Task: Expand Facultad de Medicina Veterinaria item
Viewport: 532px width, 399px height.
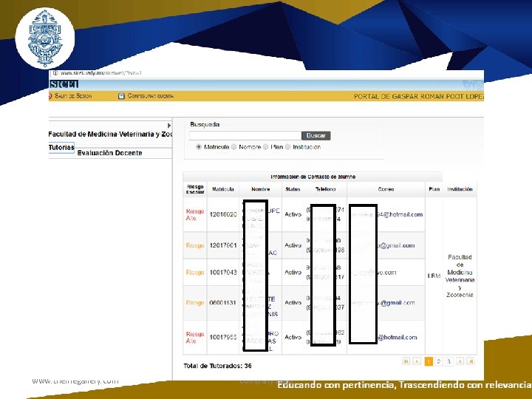Action: click(x=110, y=134)
